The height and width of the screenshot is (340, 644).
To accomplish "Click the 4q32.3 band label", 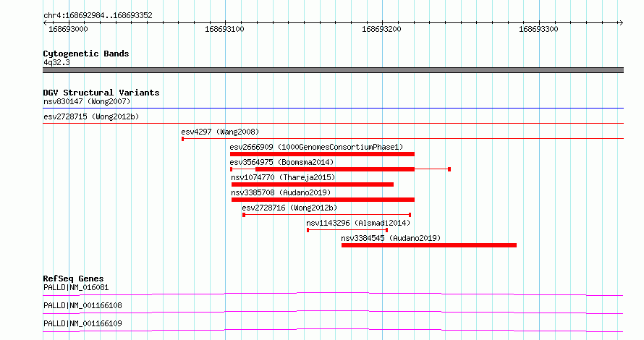I will click(x=56, y=62).
